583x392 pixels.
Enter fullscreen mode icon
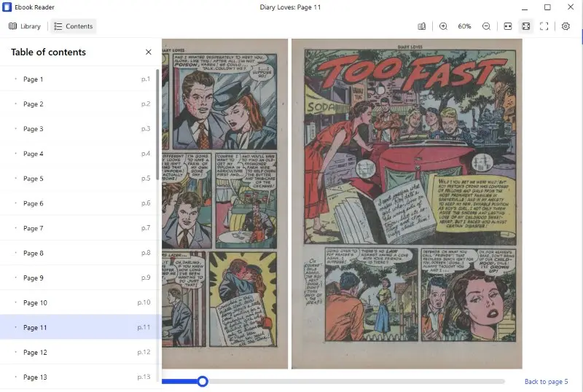pos(544,26)
